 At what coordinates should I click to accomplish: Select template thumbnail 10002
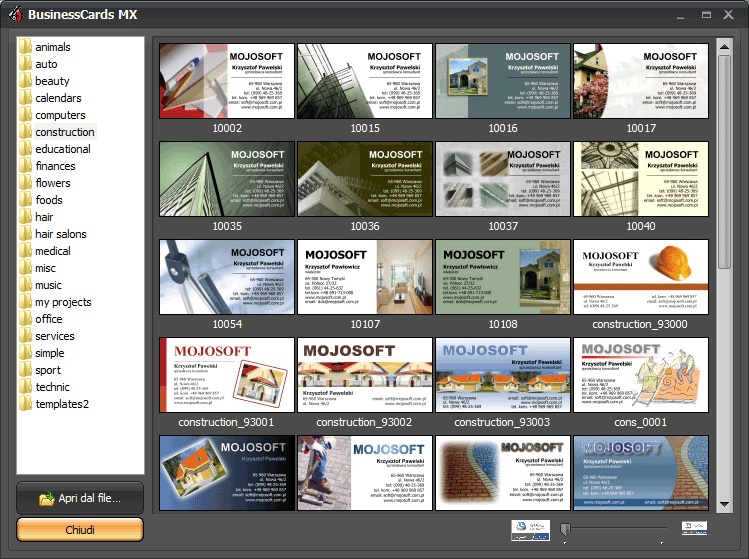227,81
